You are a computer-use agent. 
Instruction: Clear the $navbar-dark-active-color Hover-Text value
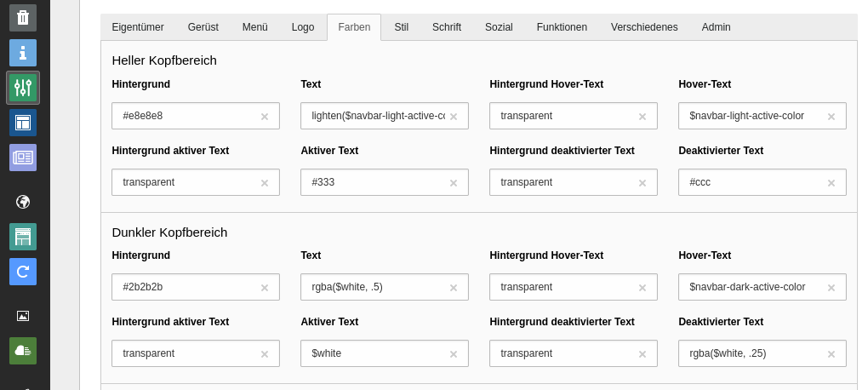[x=831, y=288]
